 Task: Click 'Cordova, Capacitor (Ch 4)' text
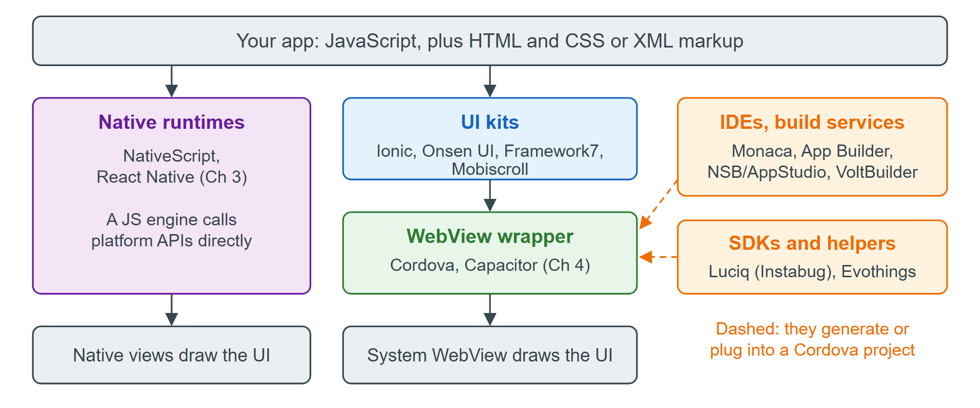click(x=490, y=265)
